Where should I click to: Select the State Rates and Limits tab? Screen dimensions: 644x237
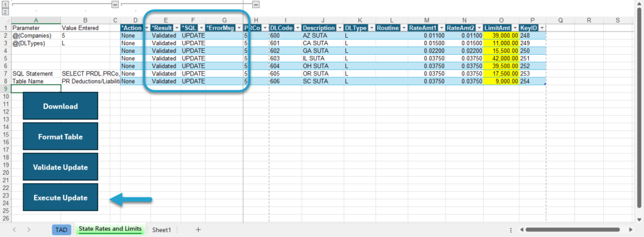(110, 229)
